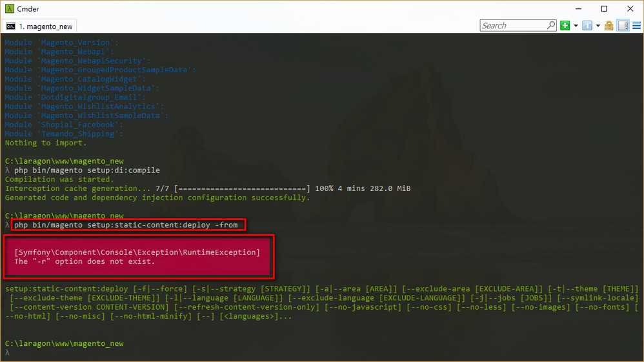644x362 pixels.
Task: Click the Cmder lambda title bar icon
Action: (x=10, y=9)
